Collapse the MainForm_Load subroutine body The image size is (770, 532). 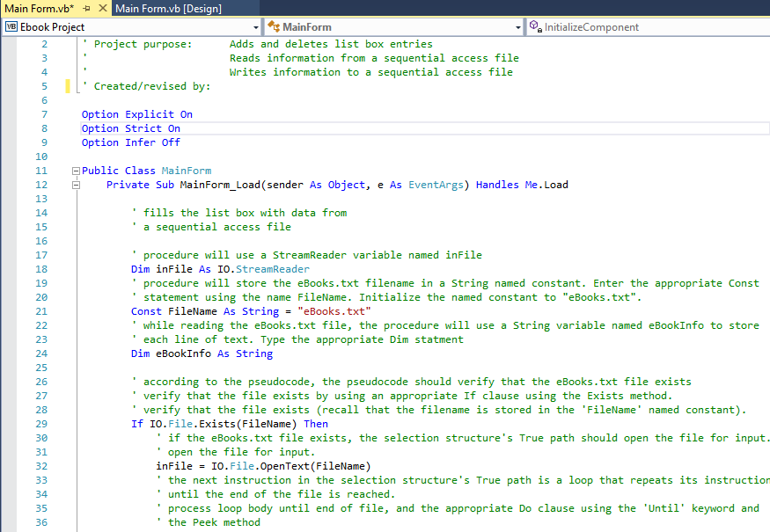pos(76,185)
